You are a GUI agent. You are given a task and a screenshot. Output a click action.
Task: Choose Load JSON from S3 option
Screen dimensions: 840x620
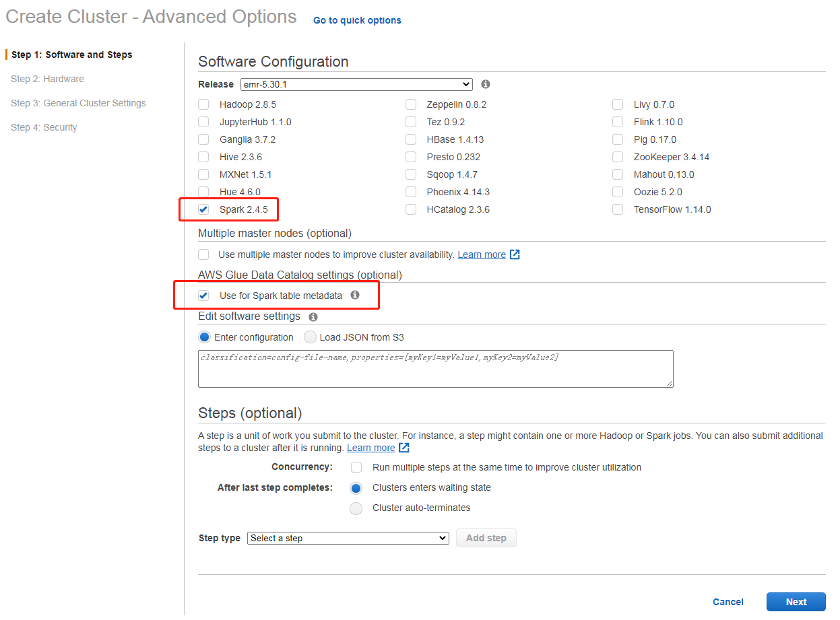pos(310,337)
